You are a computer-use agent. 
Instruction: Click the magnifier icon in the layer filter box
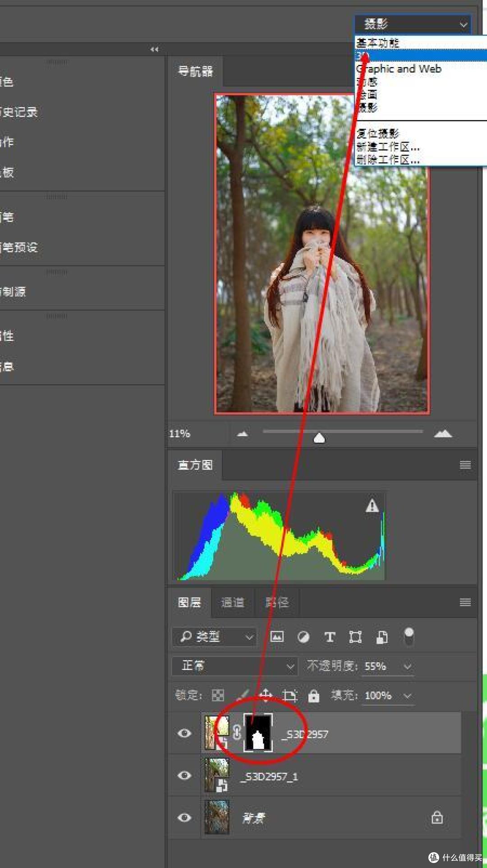click(186, 636)
